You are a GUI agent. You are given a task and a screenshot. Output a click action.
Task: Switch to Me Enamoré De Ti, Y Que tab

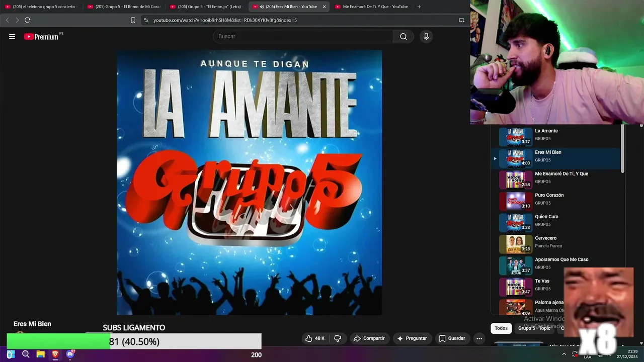coord(371,7)
